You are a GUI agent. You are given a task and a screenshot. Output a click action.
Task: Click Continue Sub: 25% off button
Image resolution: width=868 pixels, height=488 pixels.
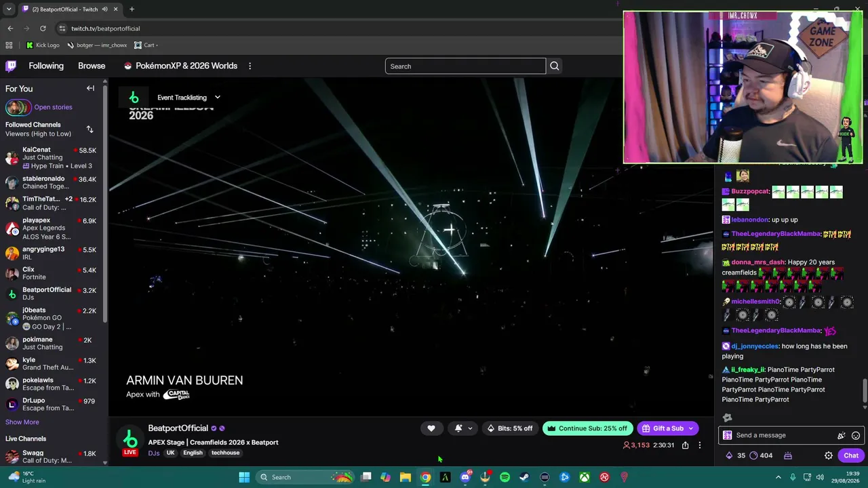(x=587, y=428)
